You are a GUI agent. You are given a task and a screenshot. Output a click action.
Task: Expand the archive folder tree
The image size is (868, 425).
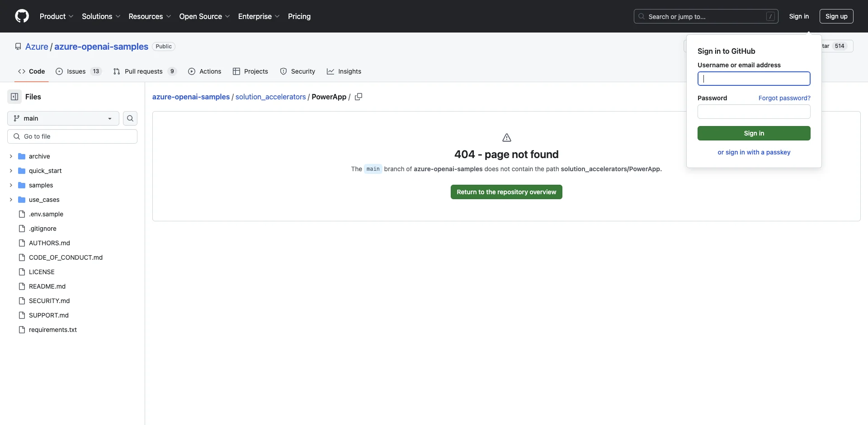(11, 156)
